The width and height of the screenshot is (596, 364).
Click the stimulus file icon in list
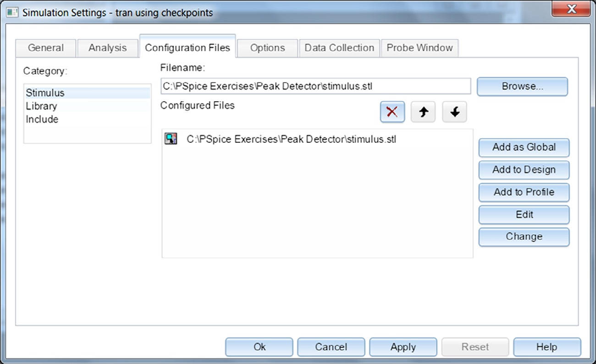[171, 139]
